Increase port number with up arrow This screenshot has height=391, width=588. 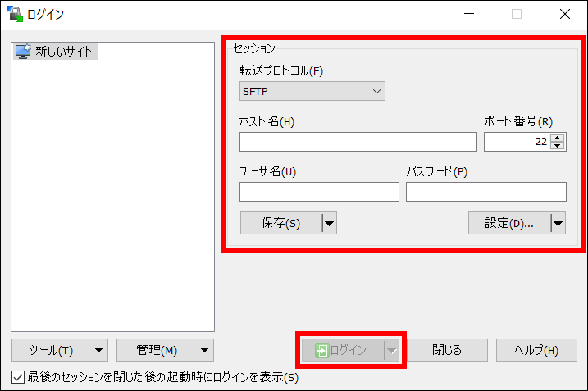coord(558,138)
